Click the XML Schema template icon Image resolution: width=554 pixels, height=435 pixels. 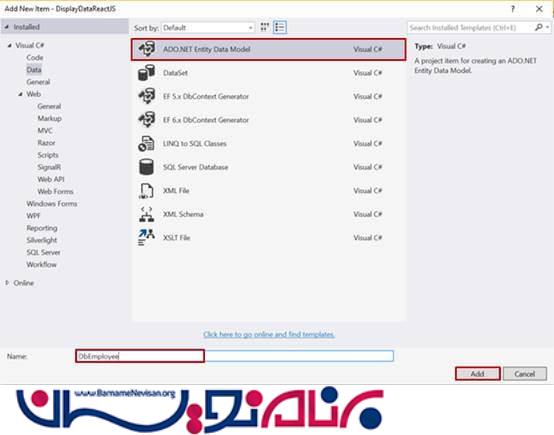pos(146,214)
